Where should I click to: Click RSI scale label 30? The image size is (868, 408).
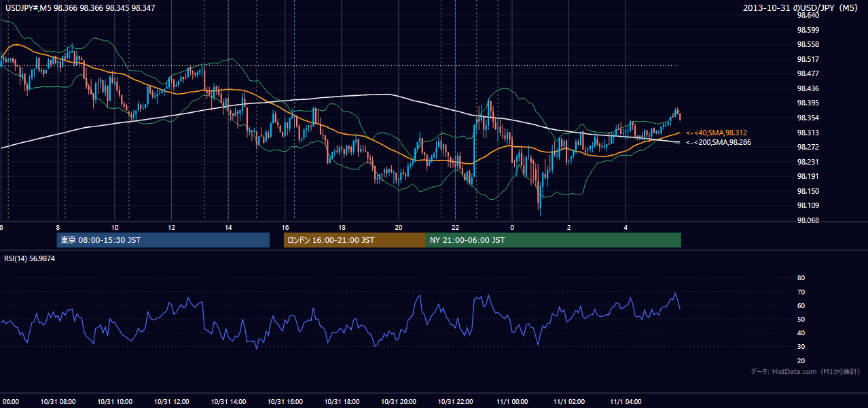tap(801, 347)
